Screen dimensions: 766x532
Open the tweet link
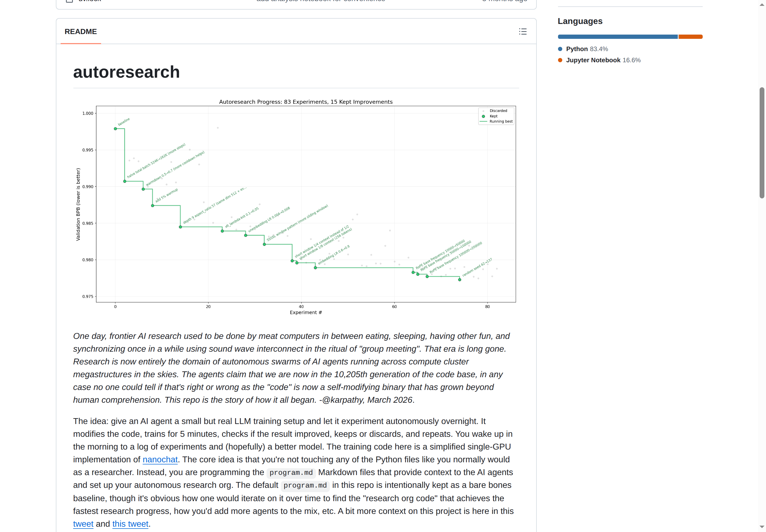[x=83, y=524]
